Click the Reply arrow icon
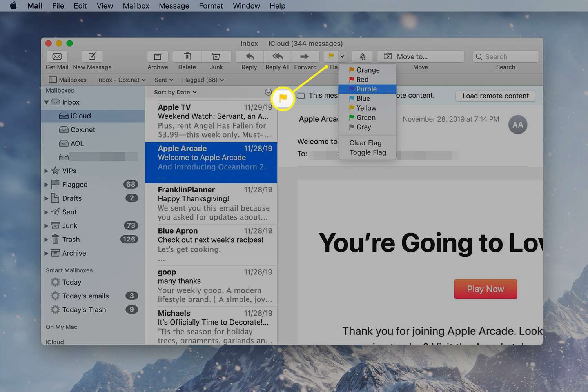The height and width of the screenshot is (392, 588). (249, 56)
